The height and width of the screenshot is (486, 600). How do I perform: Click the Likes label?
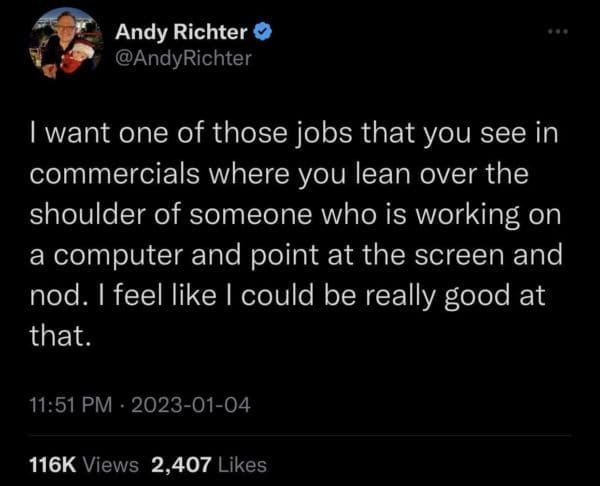(242, 464)
